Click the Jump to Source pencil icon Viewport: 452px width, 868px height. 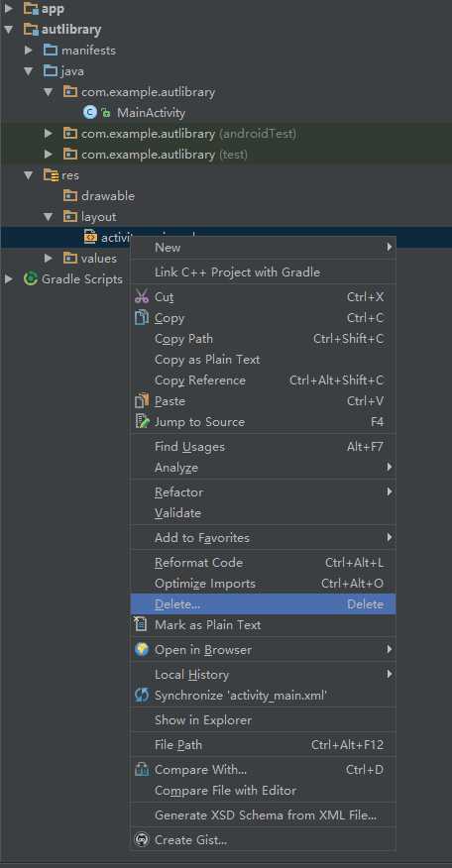tap(142, 422)
